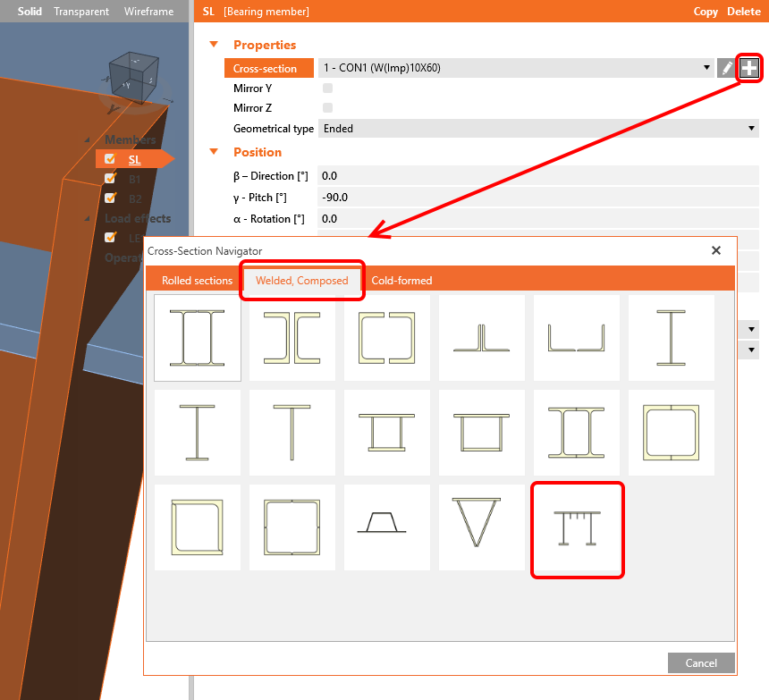Select triangular V-shaped welded cross-section
769x700 pixels.
[482, 527]
